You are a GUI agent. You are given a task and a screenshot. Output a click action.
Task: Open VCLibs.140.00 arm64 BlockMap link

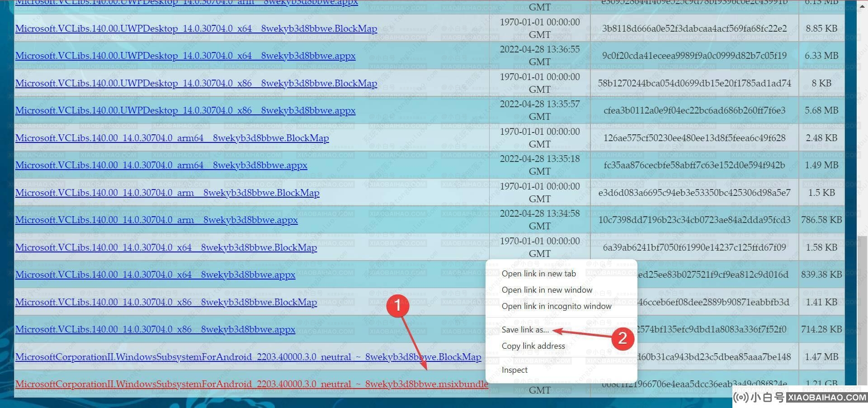172,138
